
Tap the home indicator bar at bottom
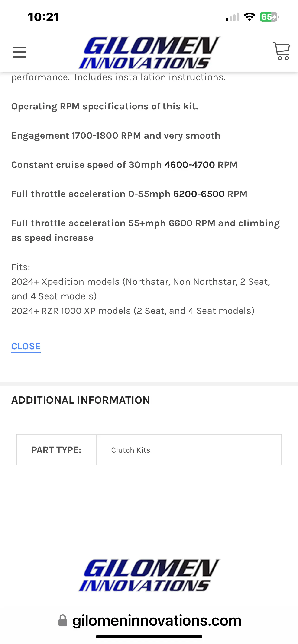[149, 637]
